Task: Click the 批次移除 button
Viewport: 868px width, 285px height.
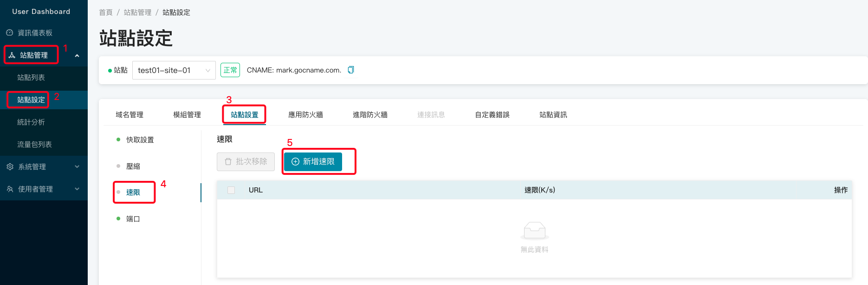Action: tap(246, 161)
